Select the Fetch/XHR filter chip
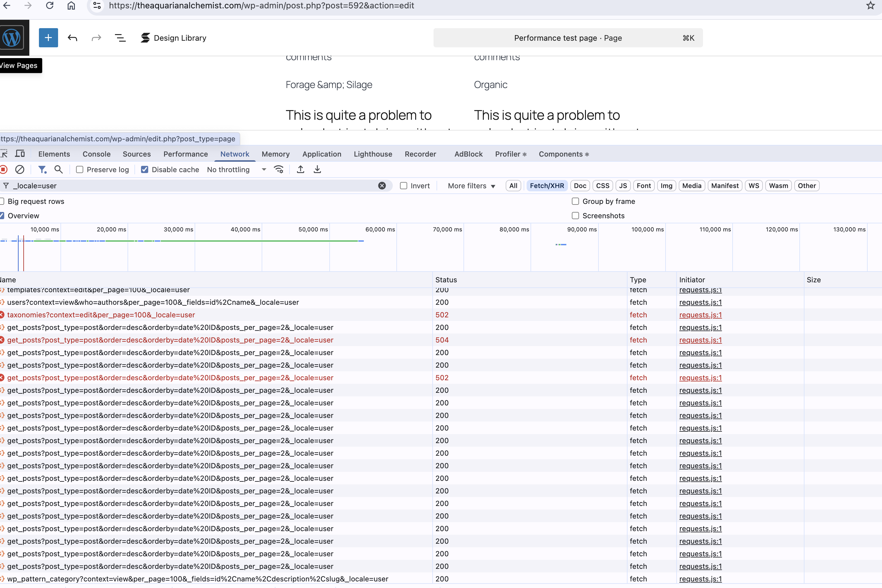The image size is (882, 588). tap(546, 186)
